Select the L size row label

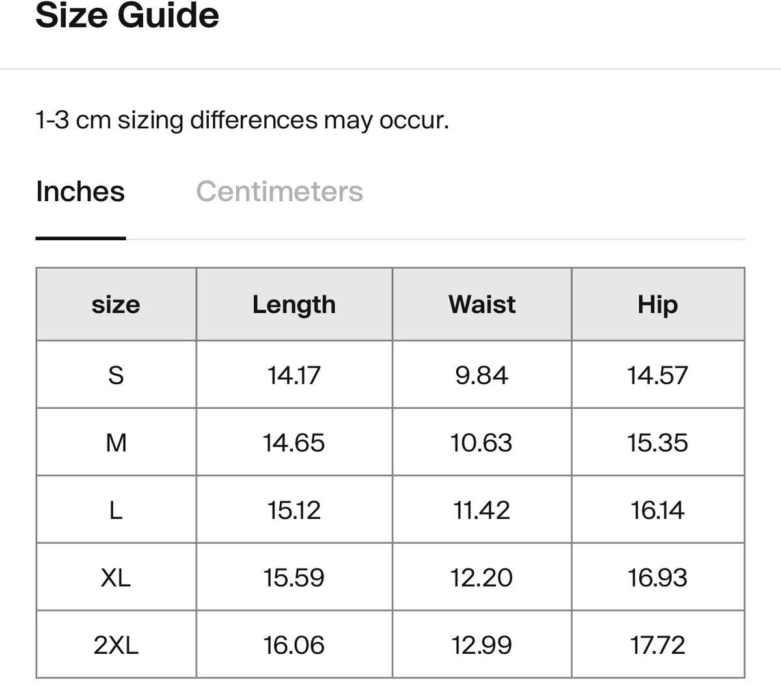pyautogui.click(x=116, y=510)
